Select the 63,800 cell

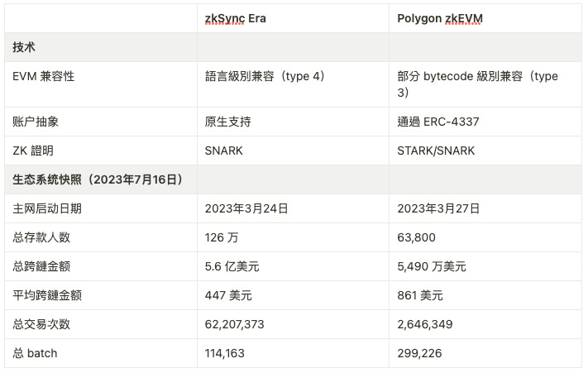485,237
